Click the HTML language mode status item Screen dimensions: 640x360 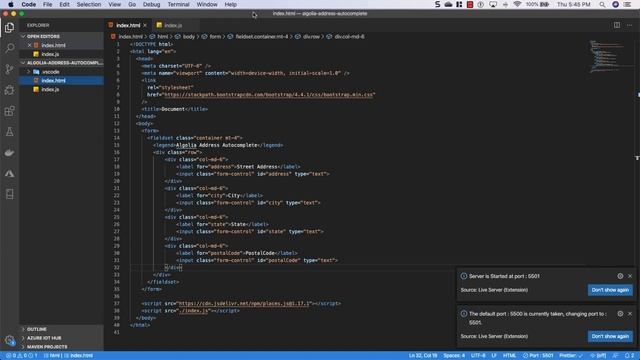[509, 356]
